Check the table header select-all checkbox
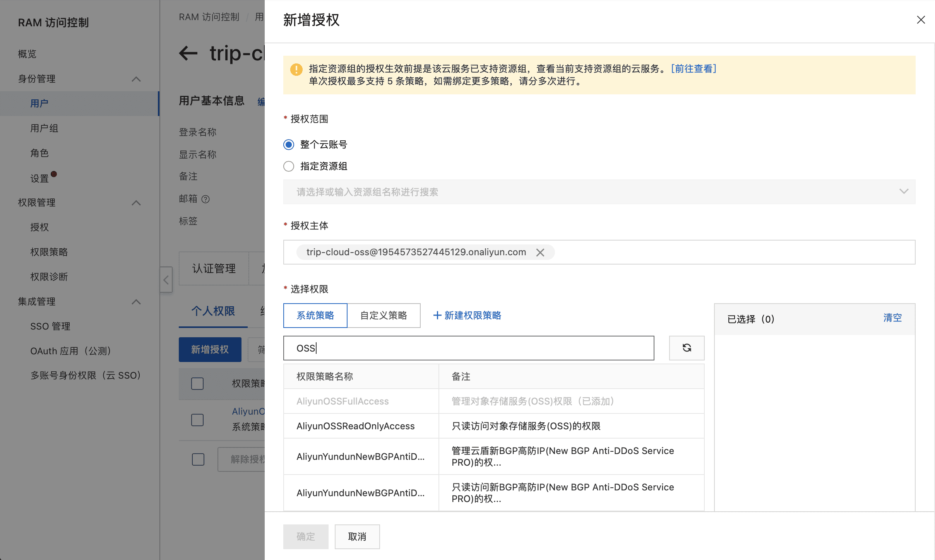This screenshot has height=560, width=935. [197, 384]
